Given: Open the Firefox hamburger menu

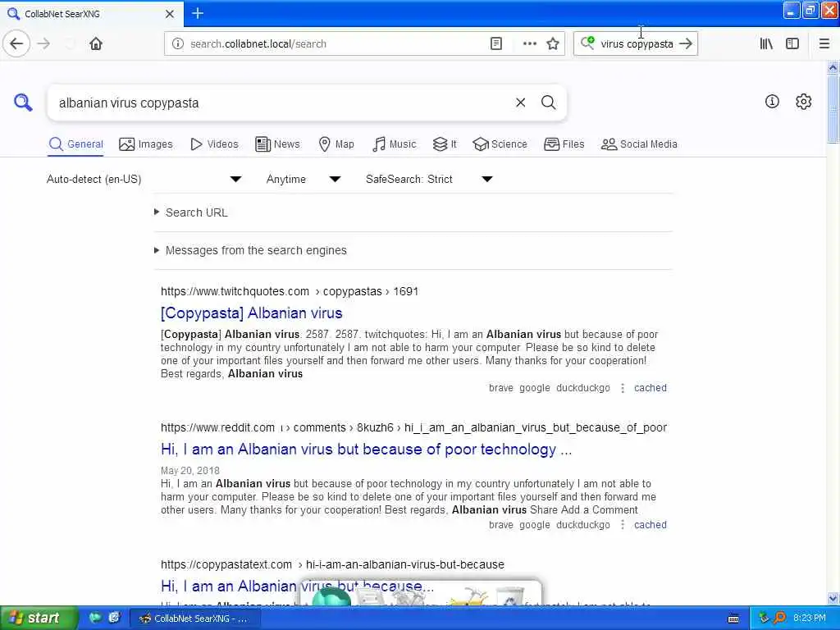Looking at the screenshot, I should (824, 44).
